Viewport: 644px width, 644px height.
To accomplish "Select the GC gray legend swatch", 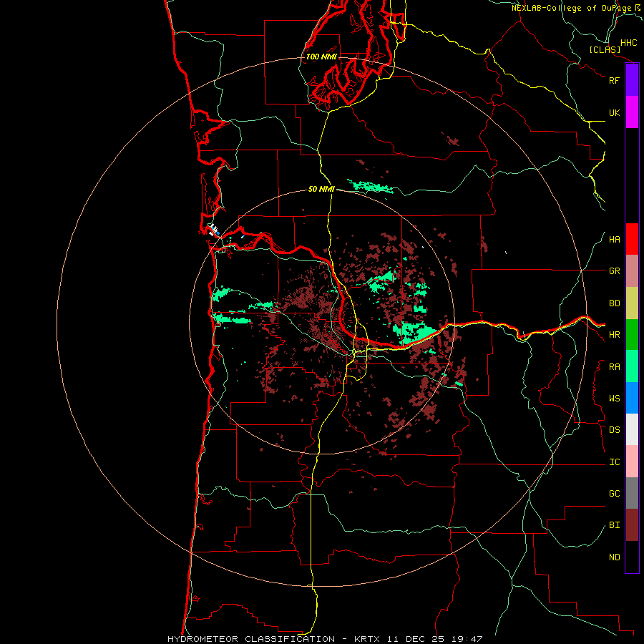I will (632, 493).
